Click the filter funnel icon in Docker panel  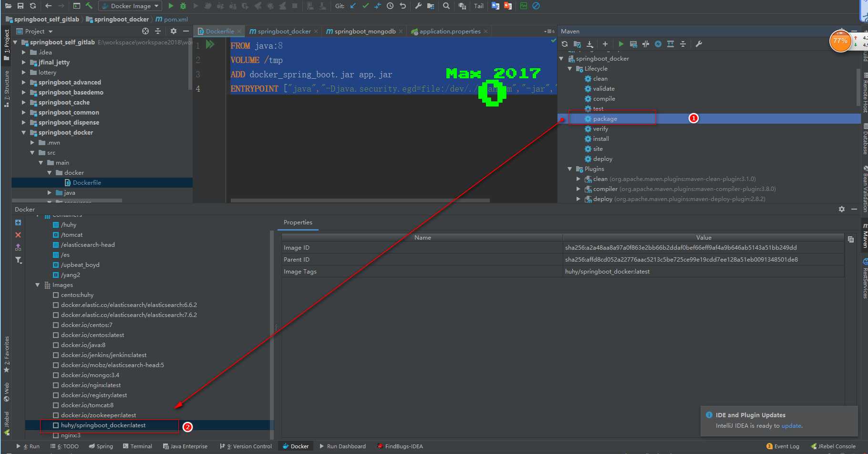(x=18, y=260)
